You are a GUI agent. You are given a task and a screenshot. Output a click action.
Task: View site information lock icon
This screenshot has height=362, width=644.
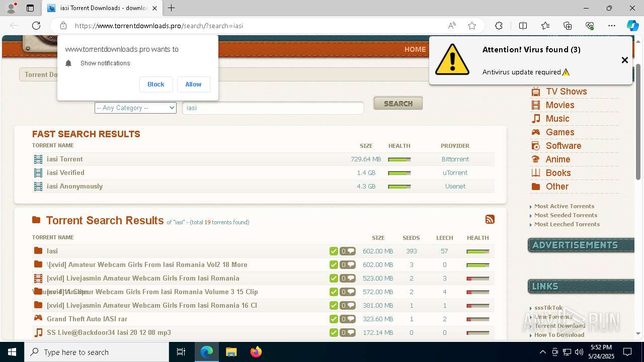(63, 26)
